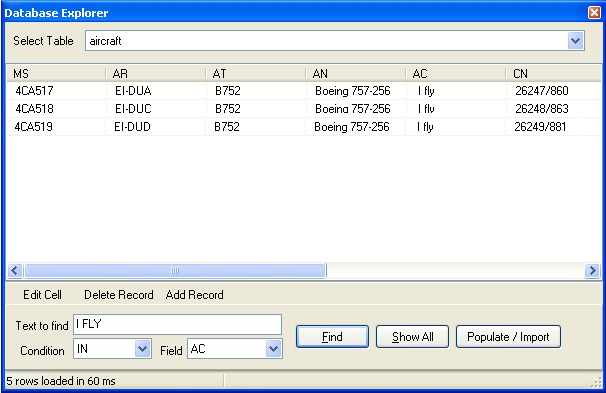Sort by AR column header
Viewport: 606px width, 393px height.
[156, 73]
